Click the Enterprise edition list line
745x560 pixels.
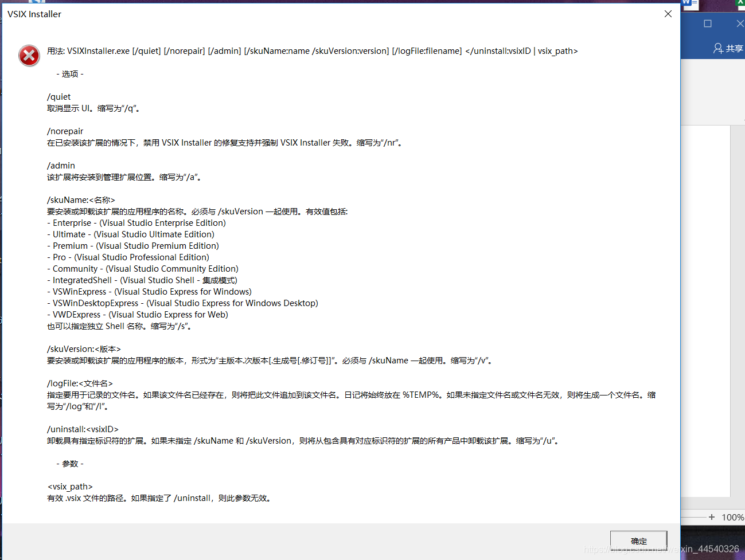tap(136, 223)
